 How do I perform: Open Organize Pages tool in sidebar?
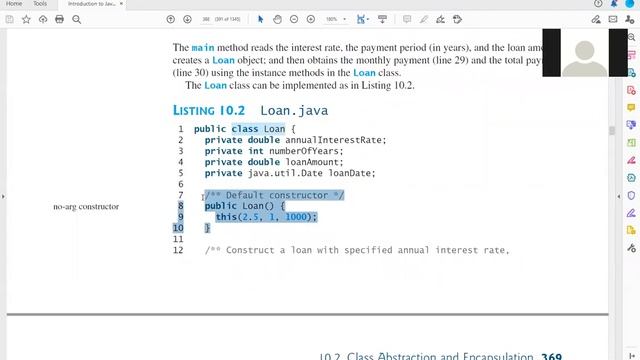point(631,143)
